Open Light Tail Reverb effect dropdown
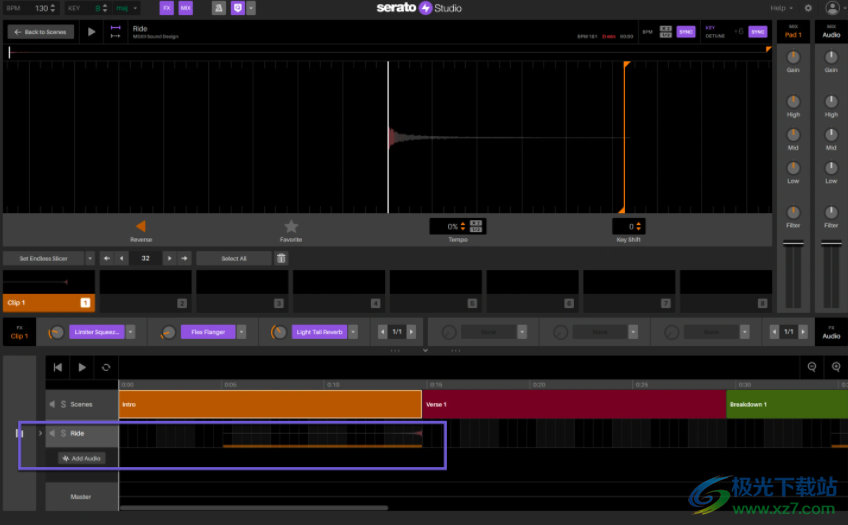Image resolution: width=848 pixels, height=525 pixels. click(x=353, y=332)
